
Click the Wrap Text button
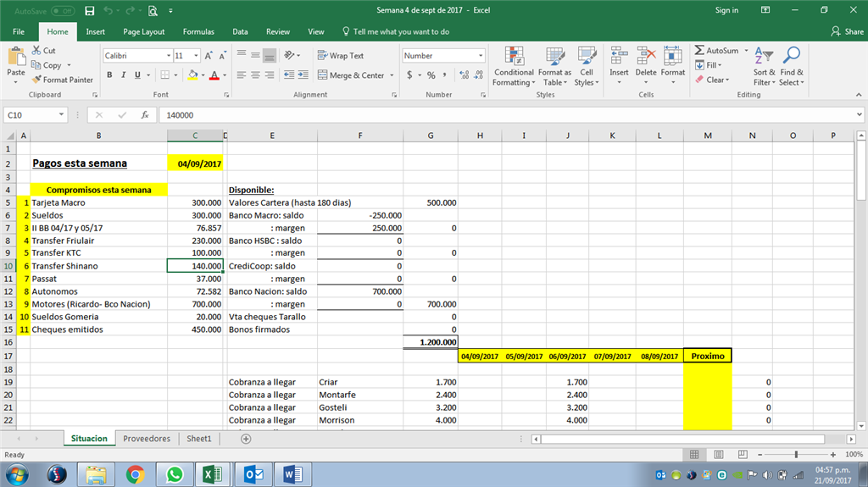tap(341, 56)
